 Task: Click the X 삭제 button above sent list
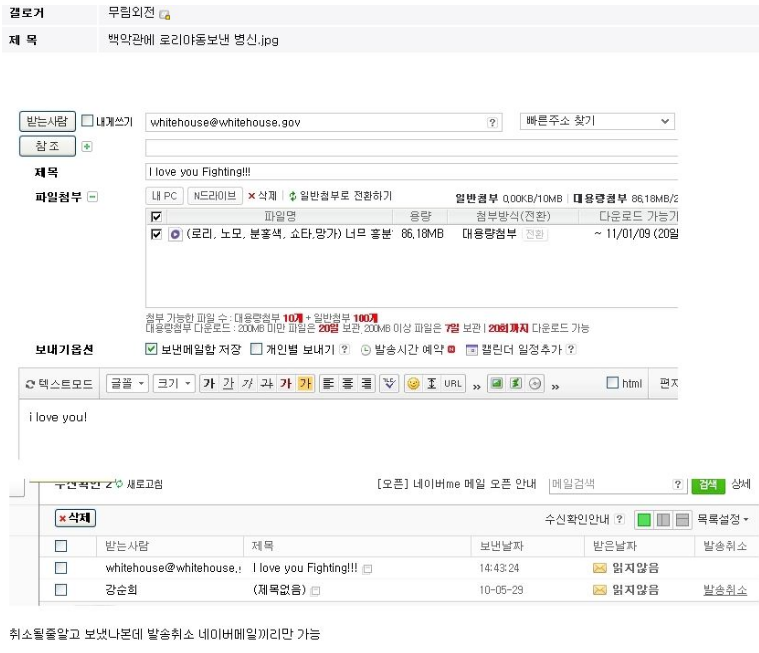point(75,518)
